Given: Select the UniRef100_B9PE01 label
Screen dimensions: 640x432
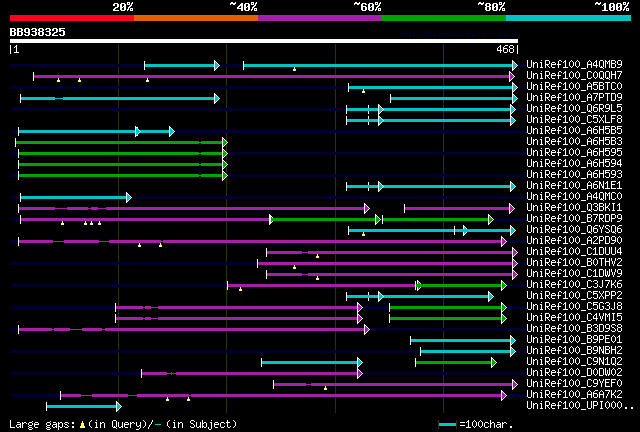Looking at the screenshot, I should (x=574, y=340).
